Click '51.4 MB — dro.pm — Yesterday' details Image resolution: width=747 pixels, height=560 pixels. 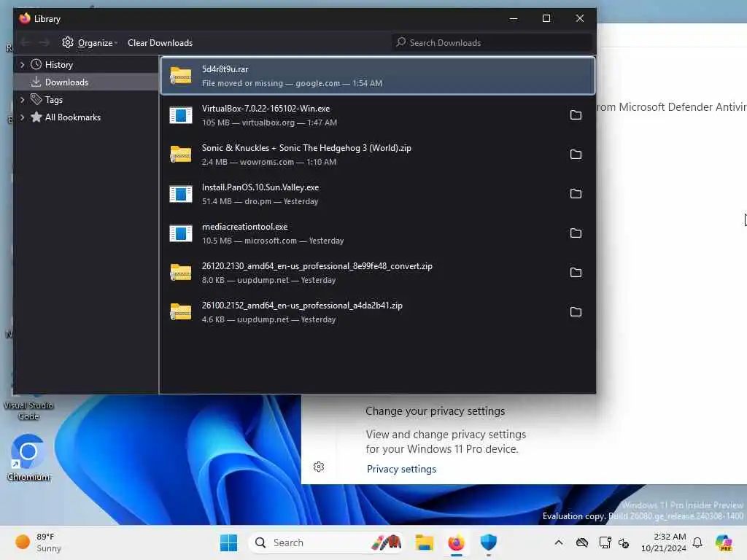click(x=260, y=201)
